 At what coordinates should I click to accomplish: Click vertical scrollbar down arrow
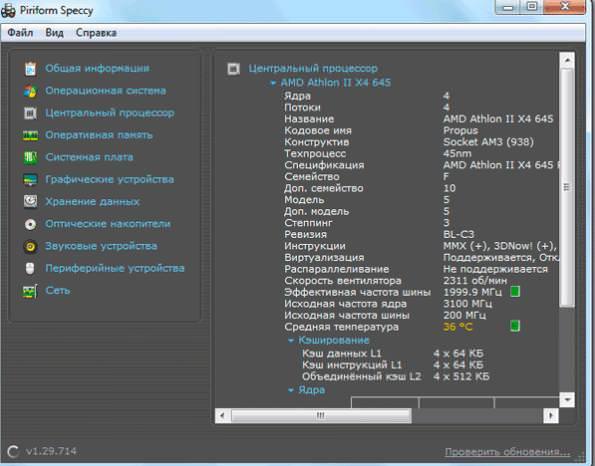tap(567, 399)
